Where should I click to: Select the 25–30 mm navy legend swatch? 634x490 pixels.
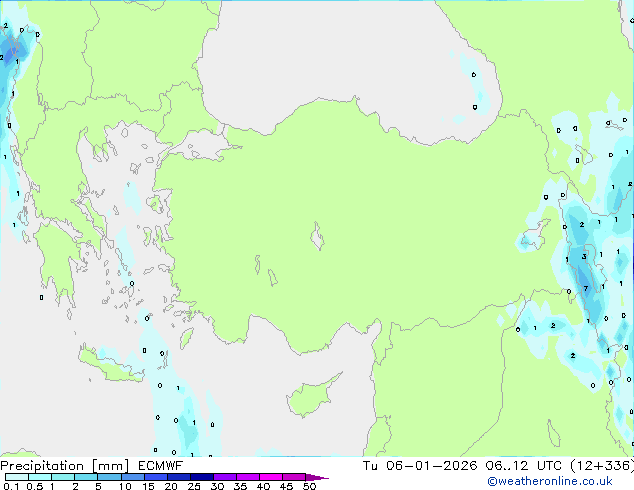point(201,477)
